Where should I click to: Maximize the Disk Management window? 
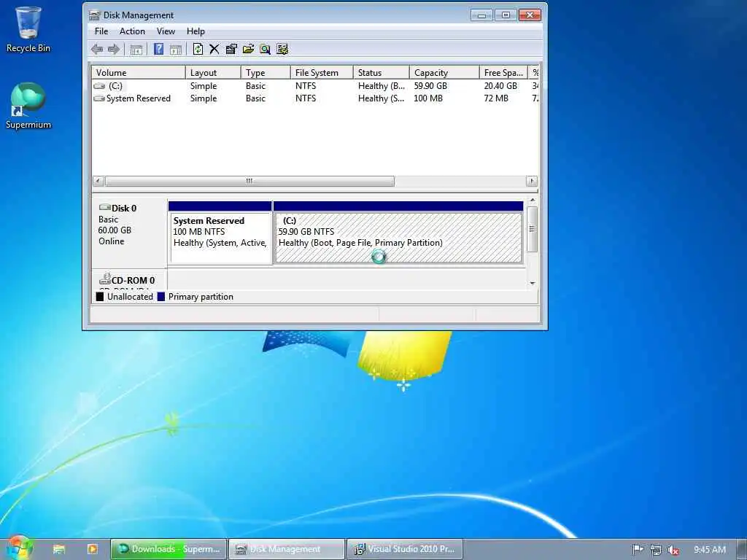pyautogui.click(x=506, y=15)
